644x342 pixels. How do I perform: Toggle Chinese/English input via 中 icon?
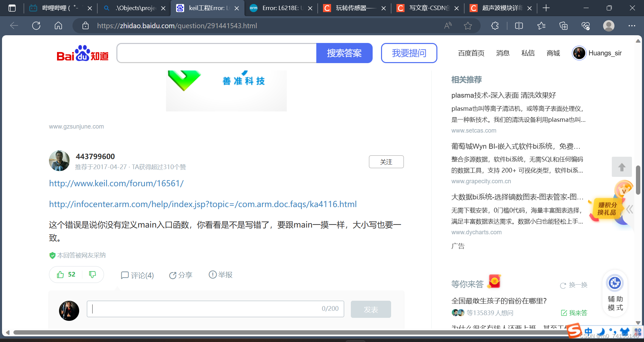point(588,331)
